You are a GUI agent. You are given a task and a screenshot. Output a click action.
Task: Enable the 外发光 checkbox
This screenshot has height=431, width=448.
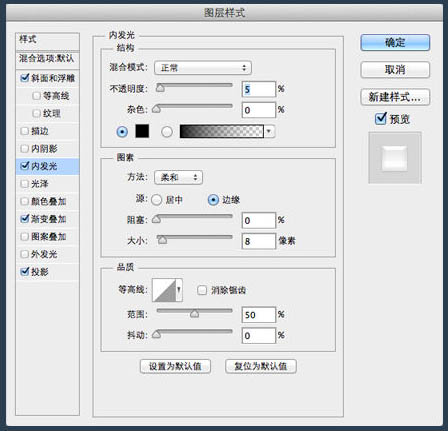(x=24, y=254)
